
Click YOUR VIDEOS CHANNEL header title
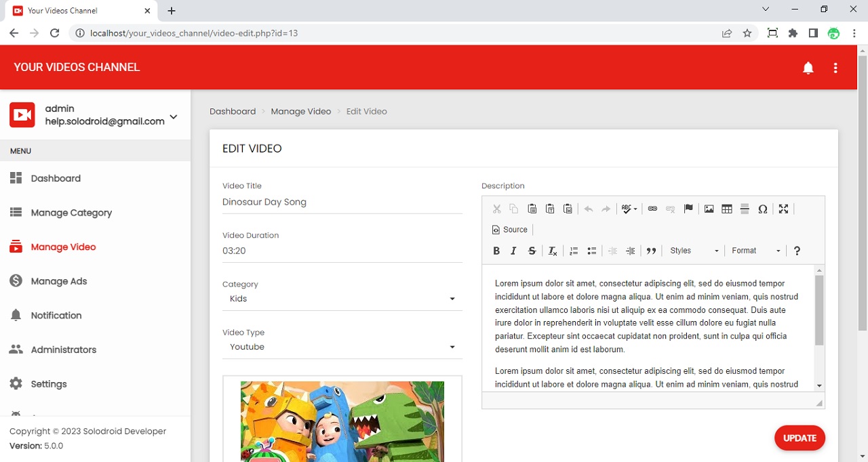[x=77, y=67]
